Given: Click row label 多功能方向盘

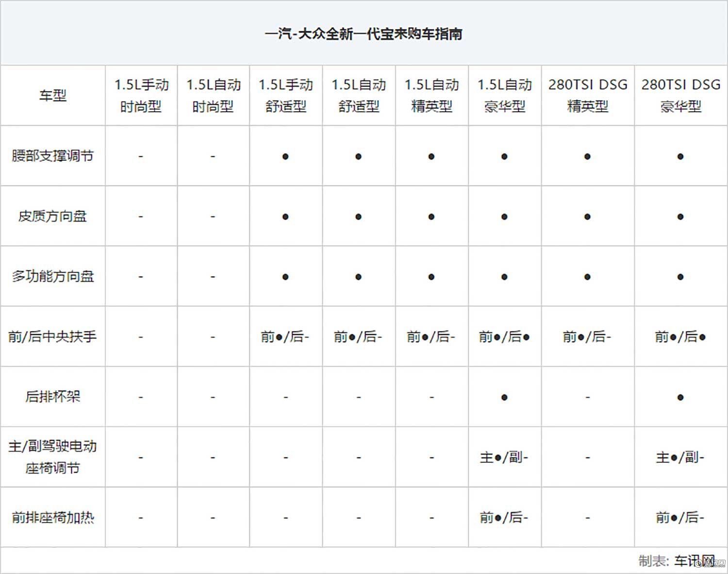Looking at the screenshot, I should (52, 276).
